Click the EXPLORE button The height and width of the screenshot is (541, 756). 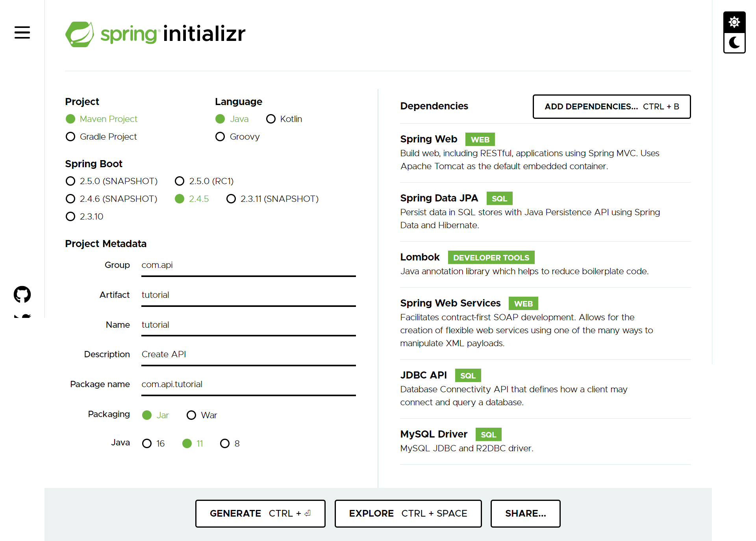(x=408, y=513)
